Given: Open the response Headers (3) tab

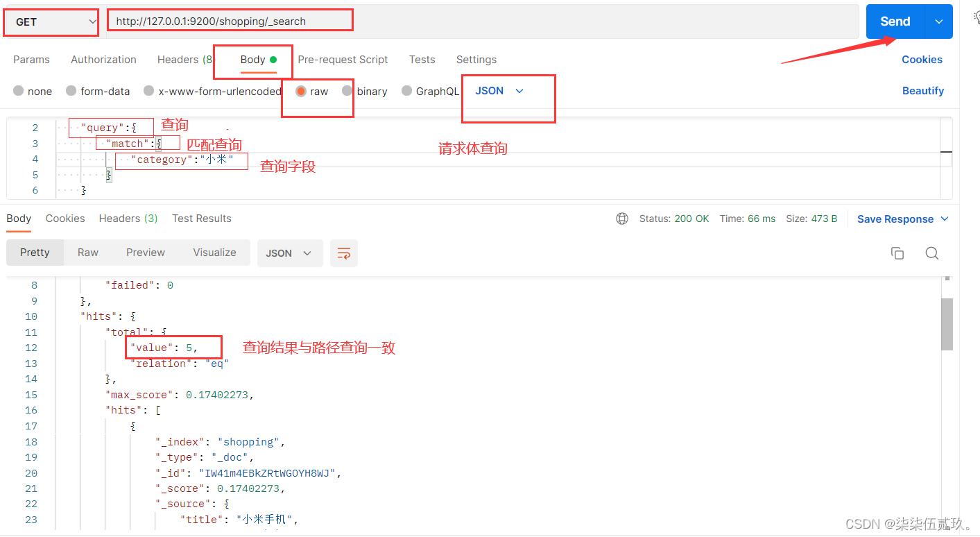Looking at the screenshot, I should (x=128, y=219).
